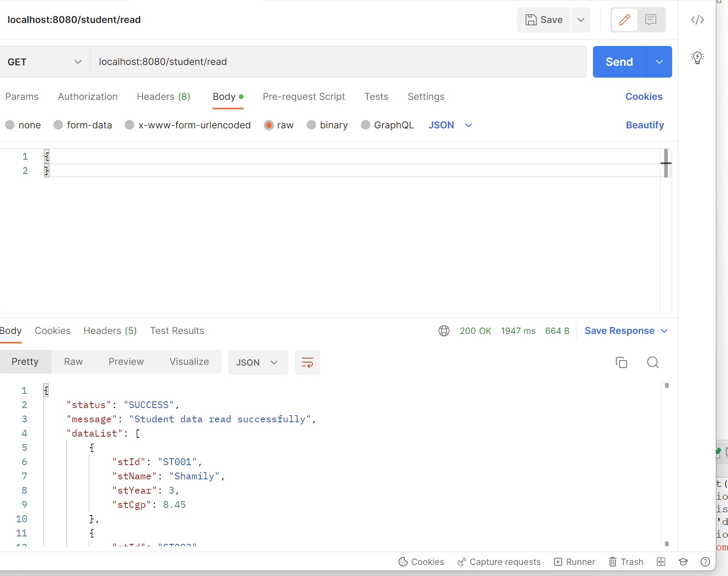Open the code snippet panel
Viewport: 728px width, 576px height.
[x=698, y=19]
